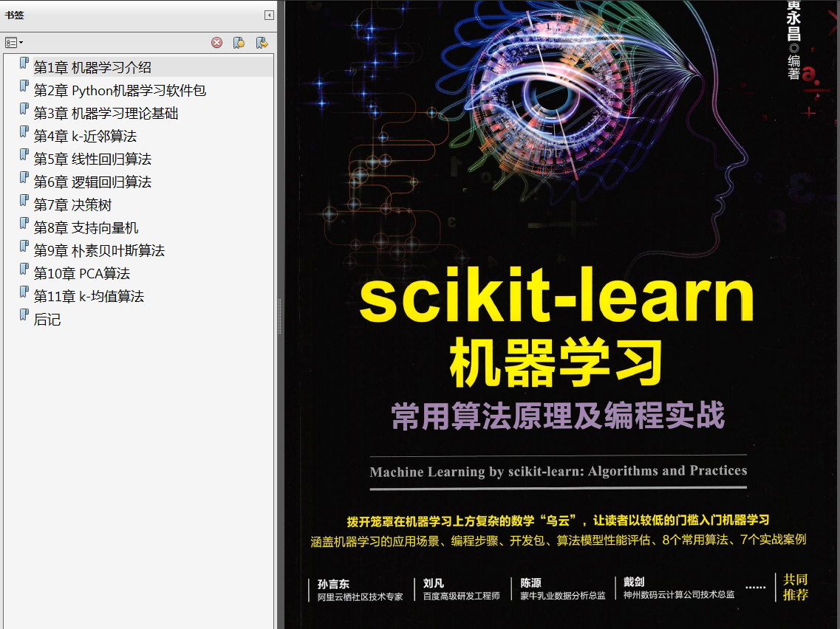Screen dimensions: 840x629
Task: Click the bookmark icon beside 第5章
Action: 24,155
